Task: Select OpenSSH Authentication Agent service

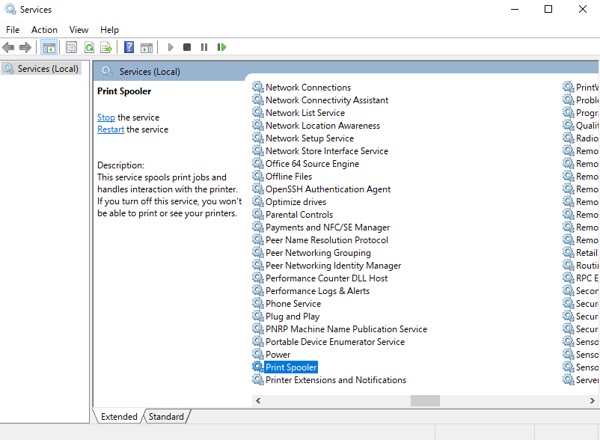Action: pyautogui.click(x=328, y=189)
